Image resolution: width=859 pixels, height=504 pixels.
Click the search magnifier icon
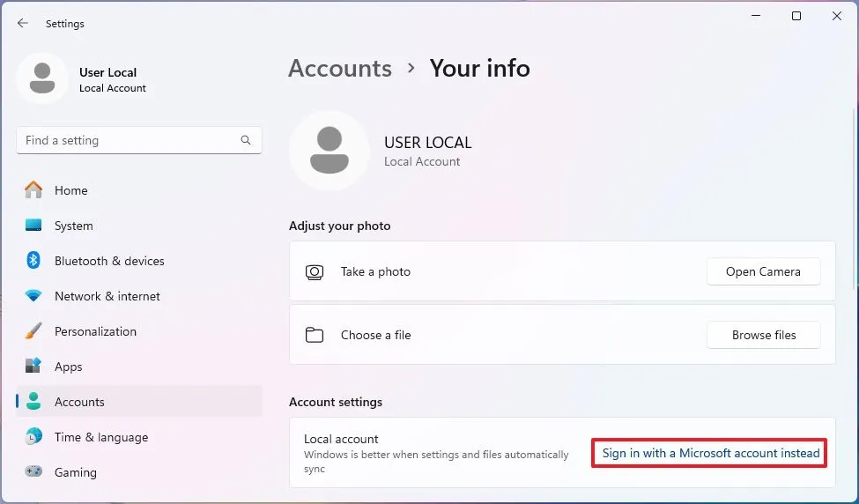pos(246,140)
